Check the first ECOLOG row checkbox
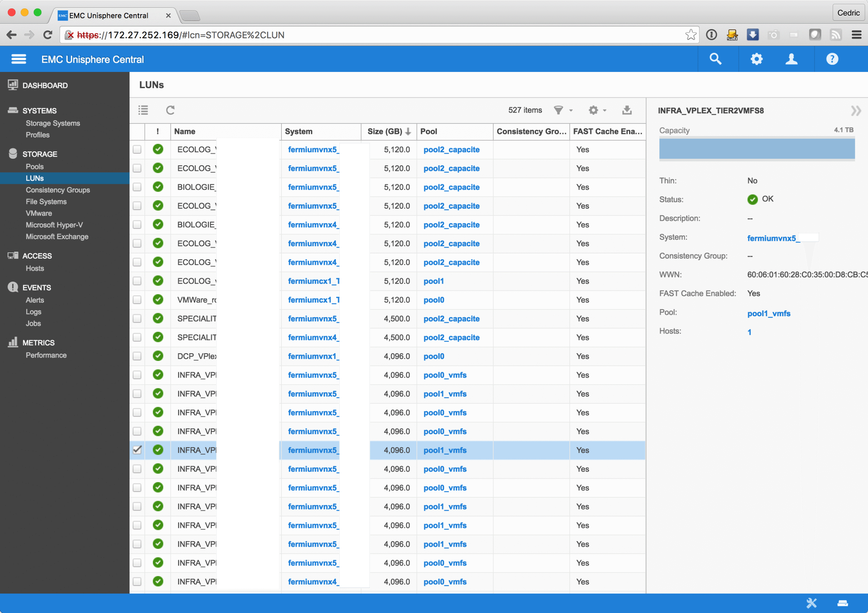Viewport: 868px width, 613px height. point(137,149)
